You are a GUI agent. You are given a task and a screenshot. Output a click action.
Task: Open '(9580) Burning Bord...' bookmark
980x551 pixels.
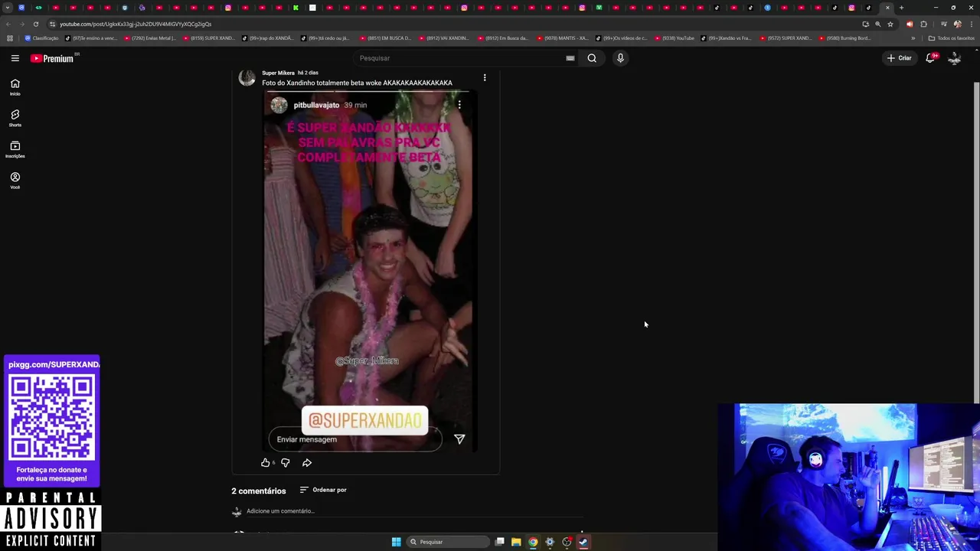tap(845, 38)
